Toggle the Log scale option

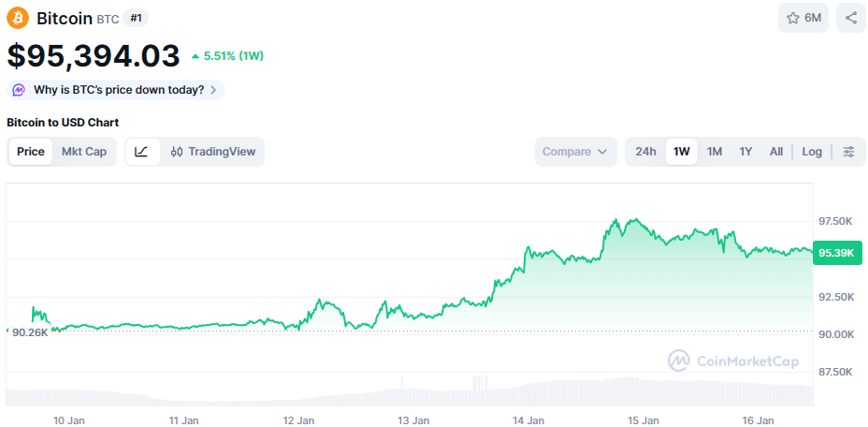(x=812, y=152)
